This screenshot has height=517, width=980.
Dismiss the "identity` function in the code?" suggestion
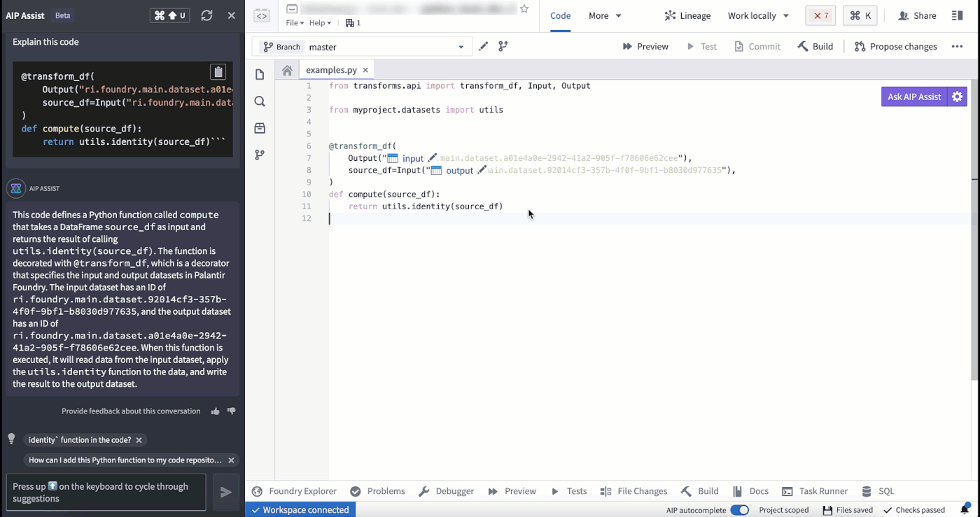coord(139,440)
